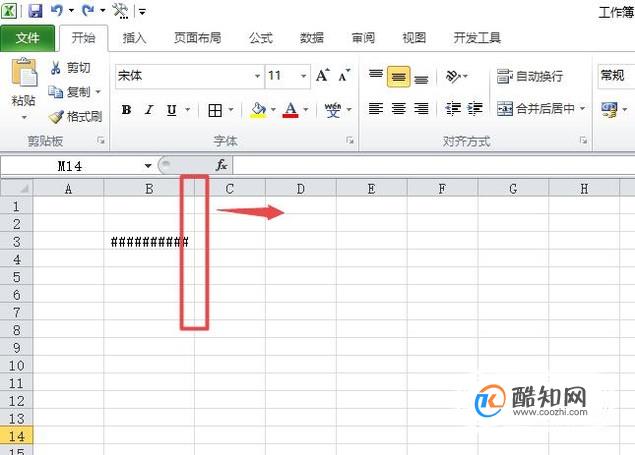Click the Borders icon
The image size is (635, 455).
click(x=215, y=110)
